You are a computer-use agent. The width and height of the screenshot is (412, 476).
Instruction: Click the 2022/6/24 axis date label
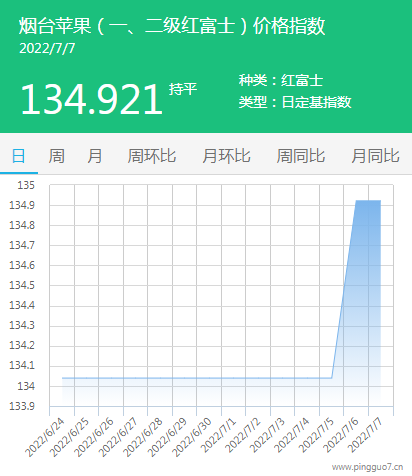pos(45,437)
